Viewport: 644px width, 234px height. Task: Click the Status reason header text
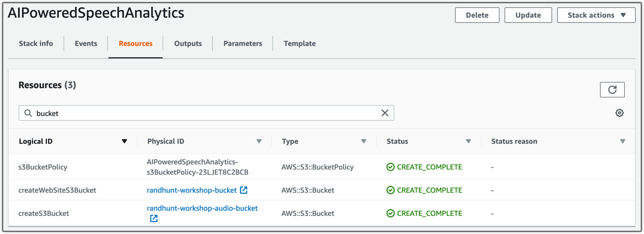click(x=514, y=141)
